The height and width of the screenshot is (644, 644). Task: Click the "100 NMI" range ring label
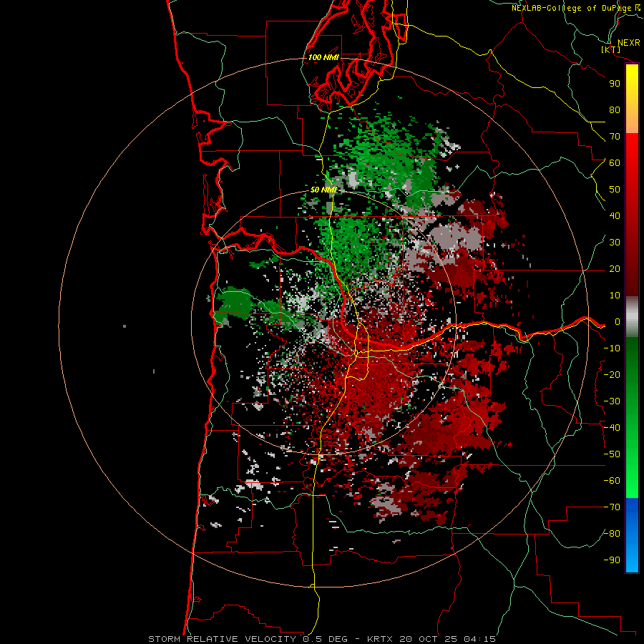click(323, 57)
